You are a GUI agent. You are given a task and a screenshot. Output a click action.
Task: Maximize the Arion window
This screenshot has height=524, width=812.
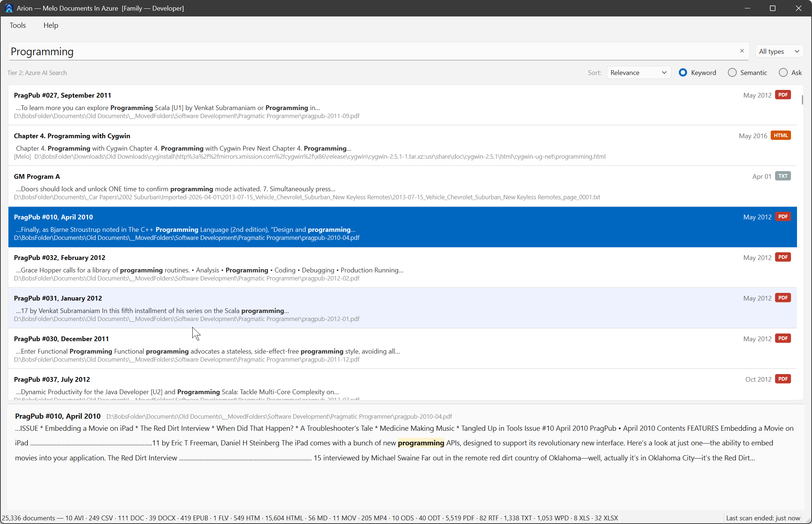coord(773,8)
